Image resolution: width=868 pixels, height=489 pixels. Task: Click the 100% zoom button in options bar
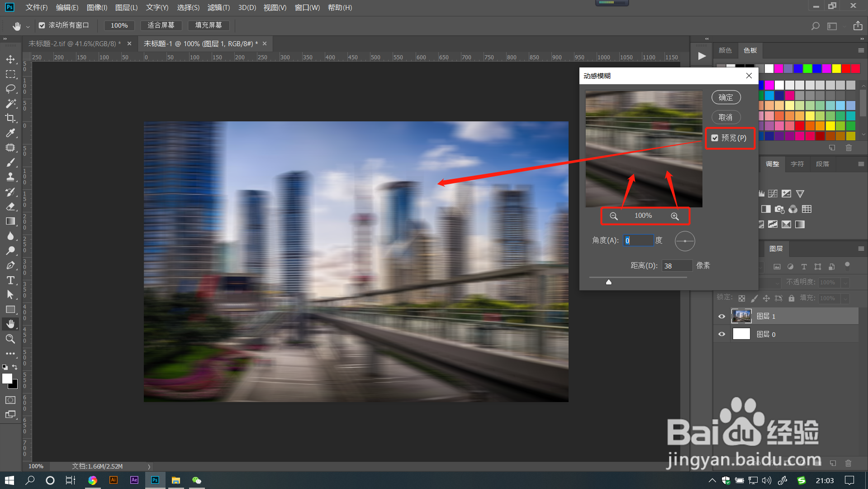119,25
